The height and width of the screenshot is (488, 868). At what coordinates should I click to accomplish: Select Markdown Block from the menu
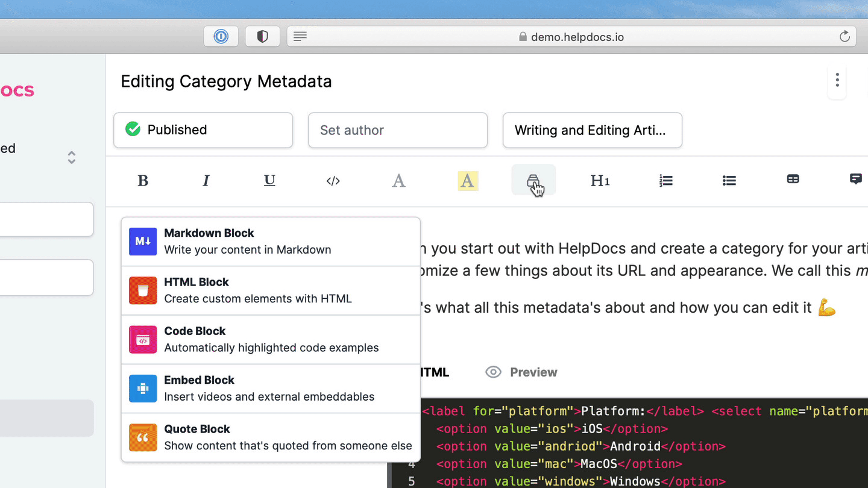[x=271, y=242]
